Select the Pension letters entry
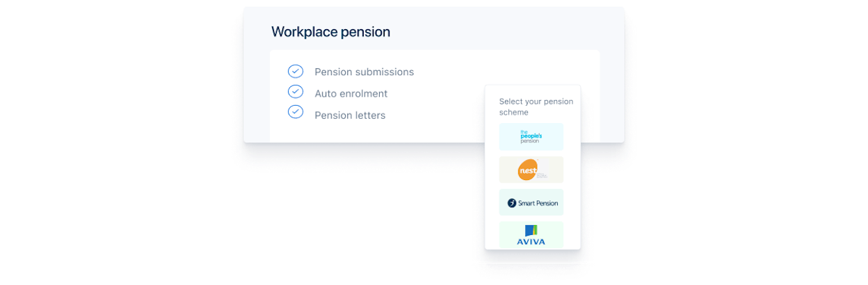The image size is (868, 285). click(350, 115)
